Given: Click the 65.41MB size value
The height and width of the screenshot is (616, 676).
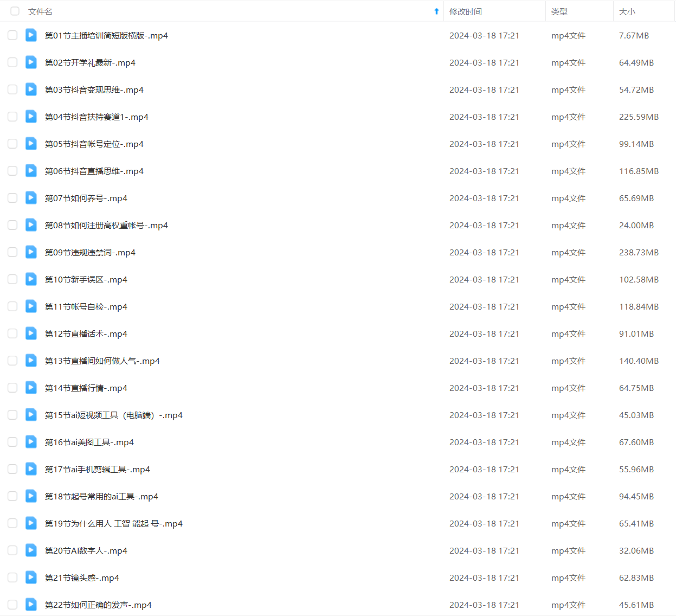Looking at the screenshot, I should [636, 524].
